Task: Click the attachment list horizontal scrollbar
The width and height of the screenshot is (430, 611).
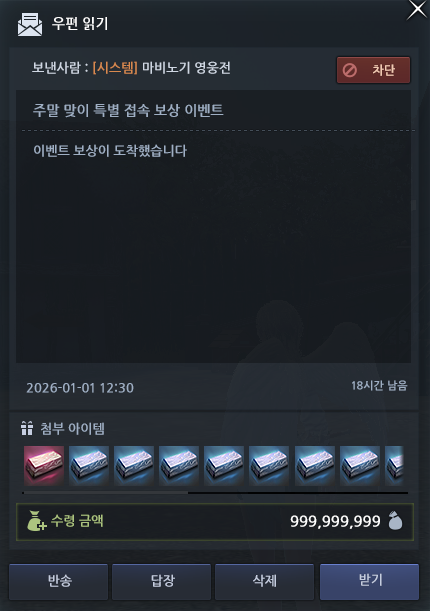Action: click(215, 493)
